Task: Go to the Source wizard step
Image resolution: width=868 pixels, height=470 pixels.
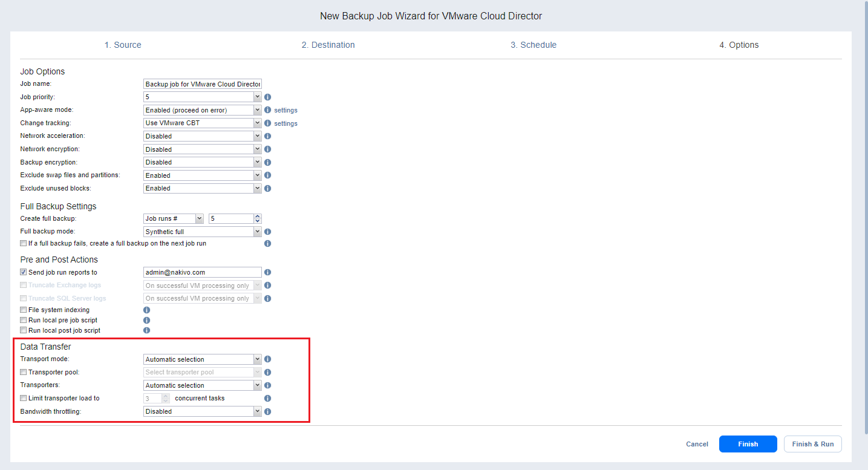Action: [x=123, y=45]
